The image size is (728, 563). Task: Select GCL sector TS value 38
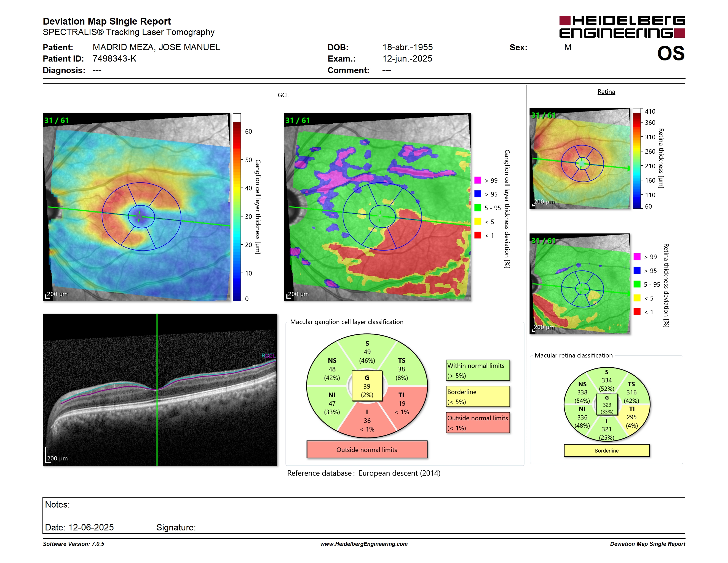point(401,369)
